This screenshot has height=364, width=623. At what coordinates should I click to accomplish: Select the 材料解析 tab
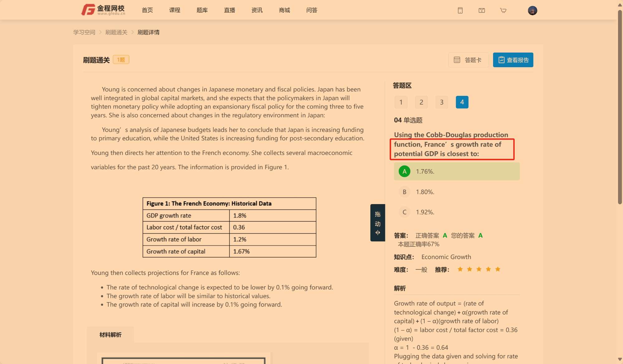tap(111, 335)
